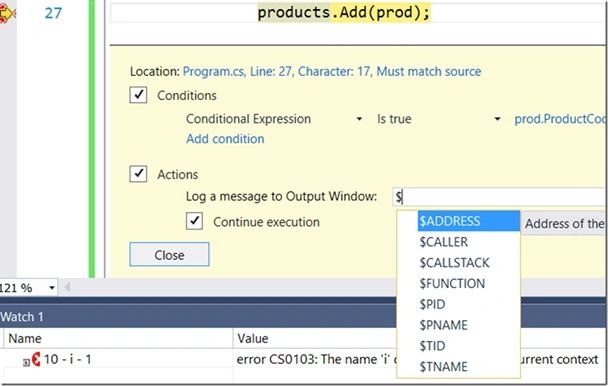Click the Close button

169,254
